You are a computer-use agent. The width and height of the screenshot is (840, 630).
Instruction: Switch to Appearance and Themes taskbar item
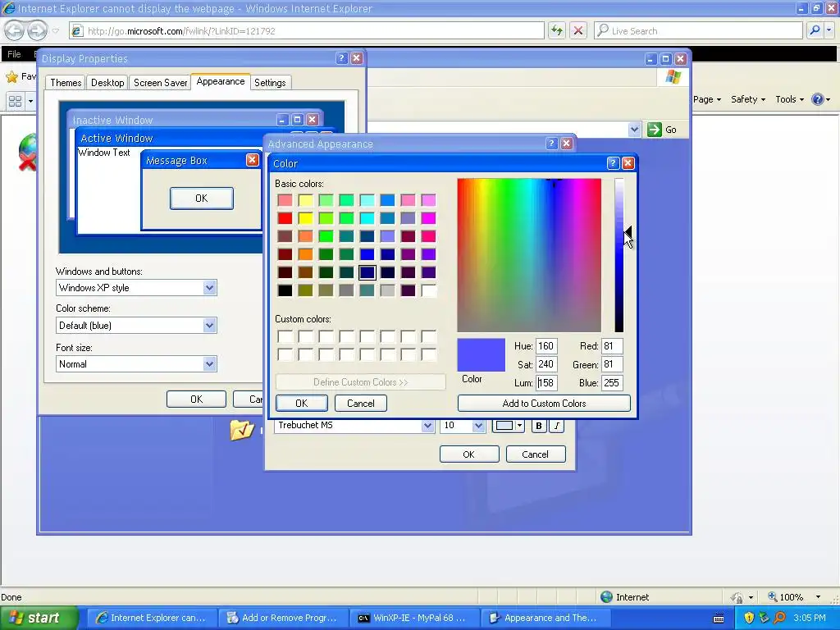click(x=546, y=619)
